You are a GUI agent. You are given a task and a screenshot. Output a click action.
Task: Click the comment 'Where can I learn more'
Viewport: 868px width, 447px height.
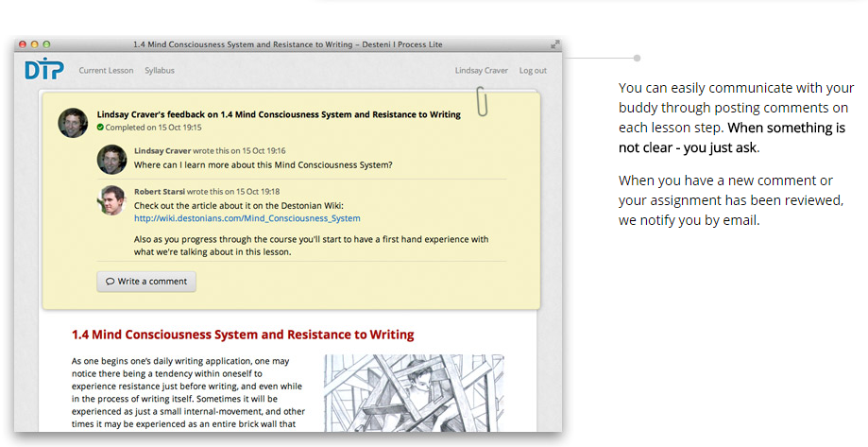point(263,165)
